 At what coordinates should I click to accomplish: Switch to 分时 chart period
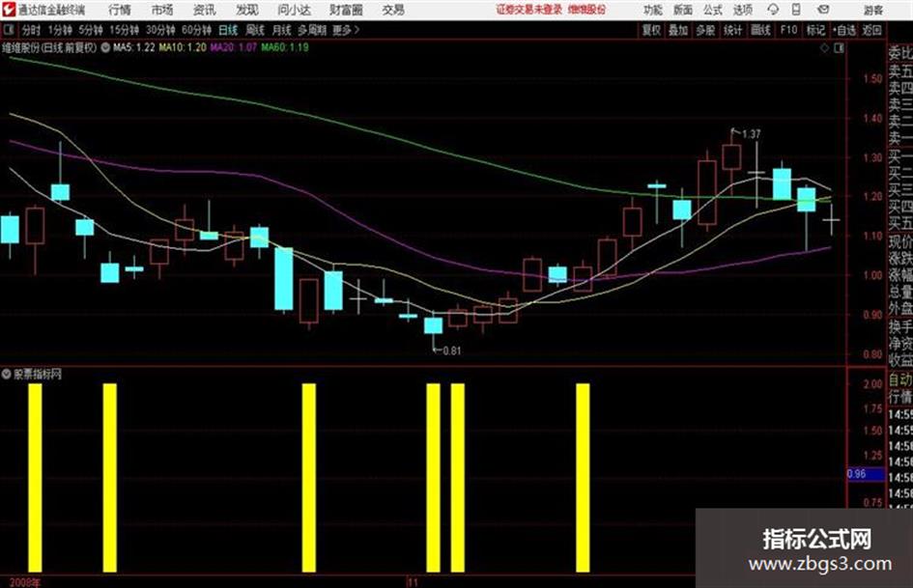(31, 30)
